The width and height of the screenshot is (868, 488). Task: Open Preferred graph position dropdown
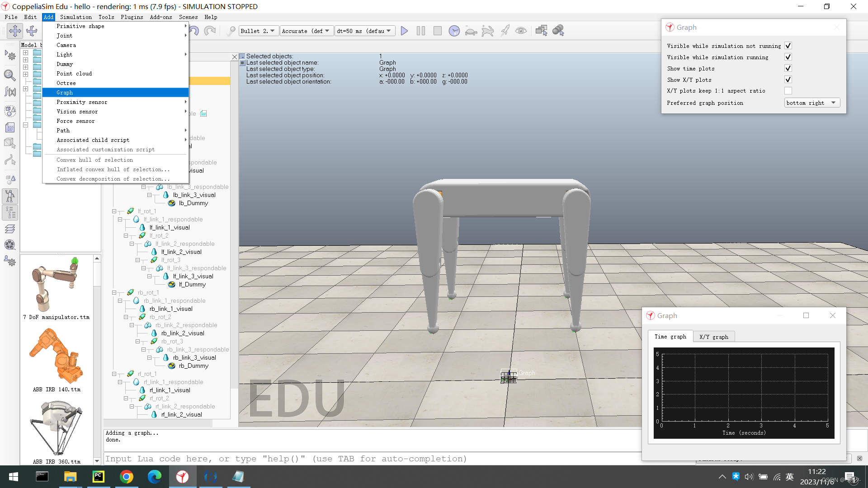pyautogui.click(x=812, y=103)
